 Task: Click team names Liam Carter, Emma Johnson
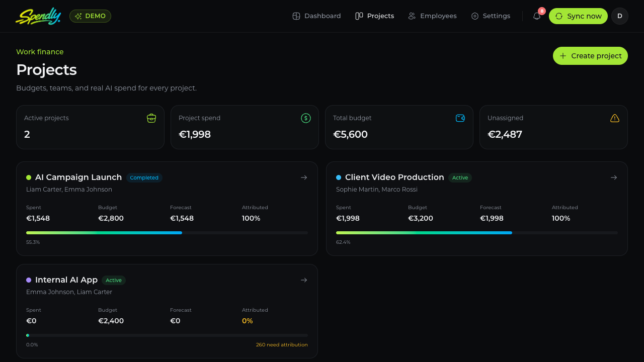(69, 190)
